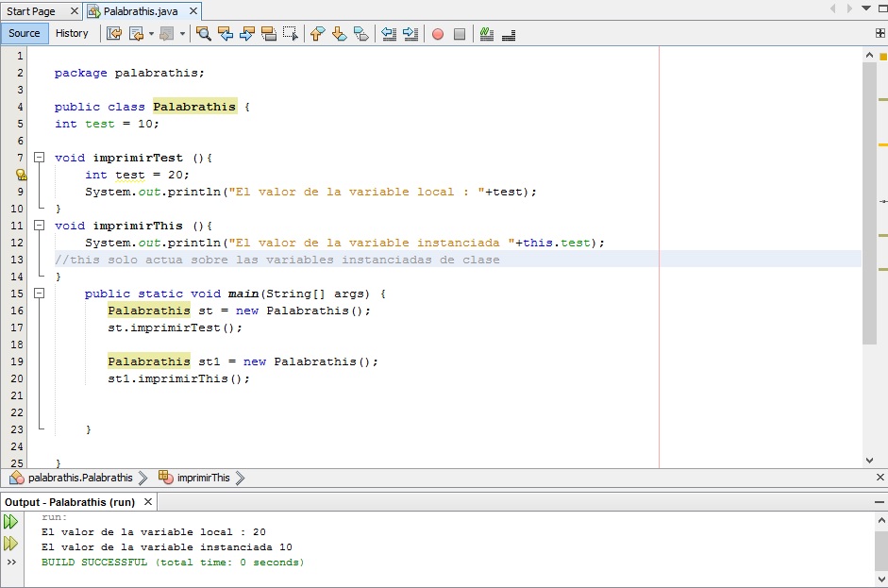Click the Shift Line Right icon
The height and width of the screenshot is (588, 888).
click(410, 34)
